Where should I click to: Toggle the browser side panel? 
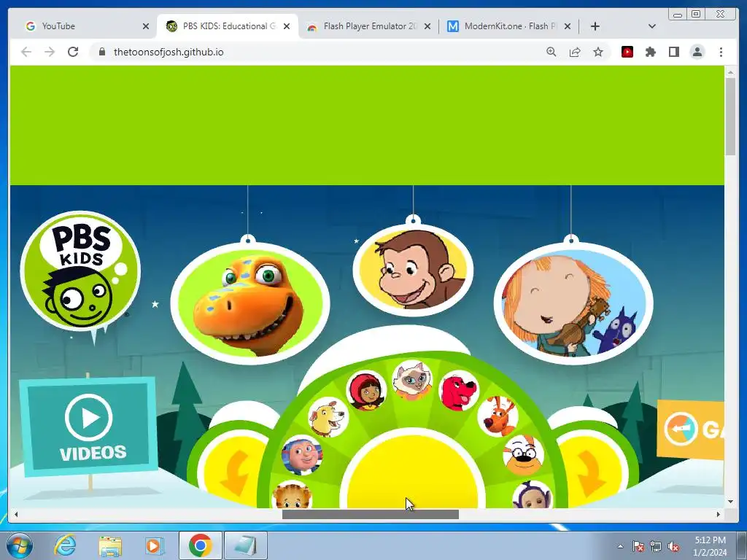[x=673, y=52]
